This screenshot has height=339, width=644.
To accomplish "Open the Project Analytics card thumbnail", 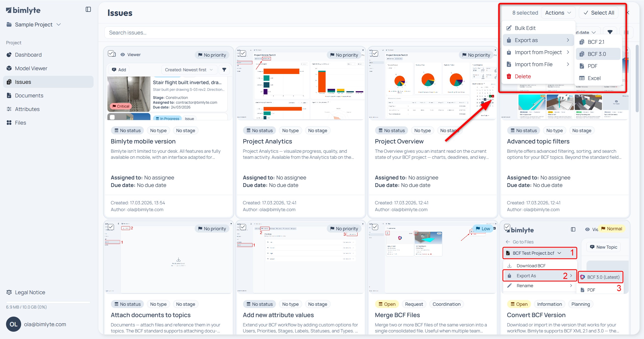I will click(x=300, y=84).
